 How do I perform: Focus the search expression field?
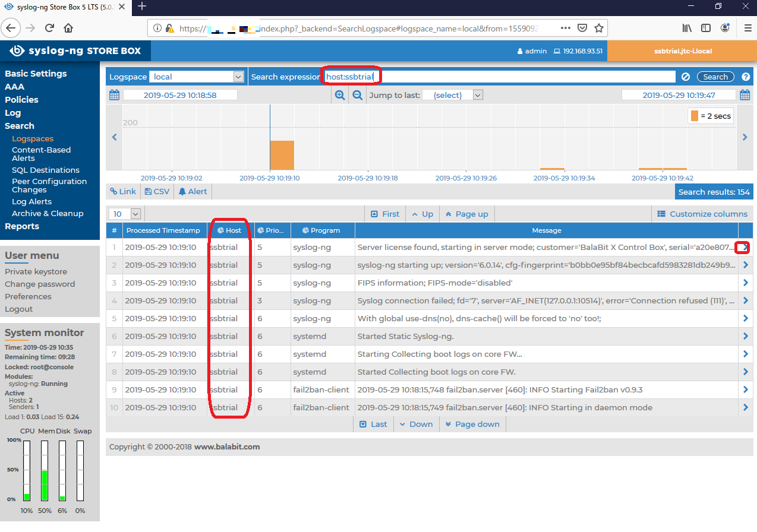pos(499,77)
